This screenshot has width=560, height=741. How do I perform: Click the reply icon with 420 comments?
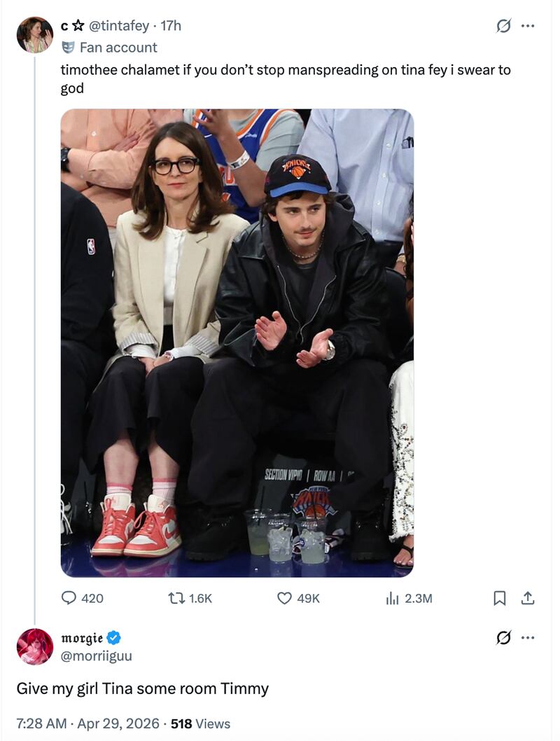click(x=69, y=598)
